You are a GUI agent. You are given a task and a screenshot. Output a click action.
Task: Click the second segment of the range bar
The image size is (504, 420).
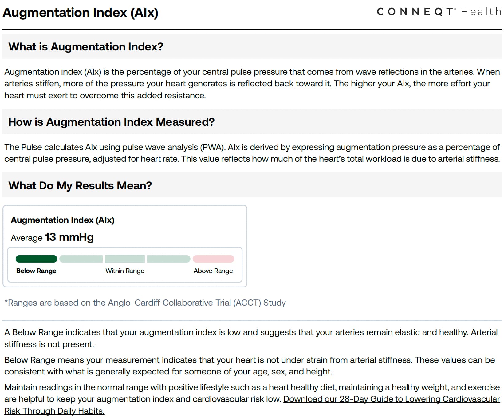(81, 259)
